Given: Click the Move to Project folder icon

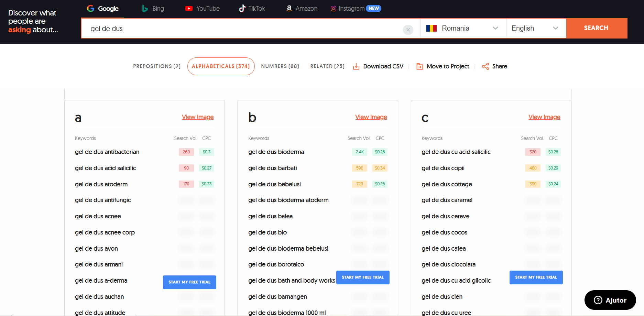Looking at the screenshot, I should [x=419, y=66].
